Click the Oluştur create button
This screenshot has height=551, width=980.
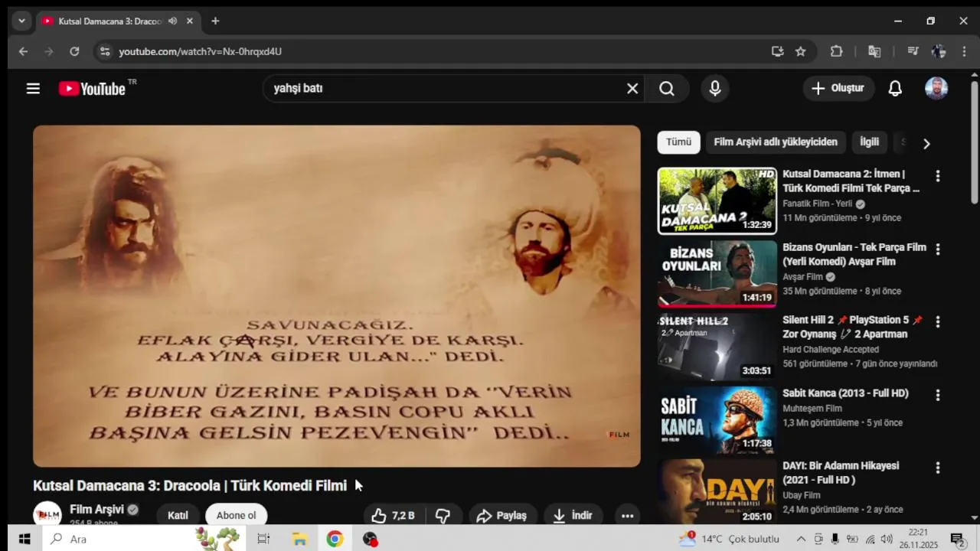click(838, 89)
